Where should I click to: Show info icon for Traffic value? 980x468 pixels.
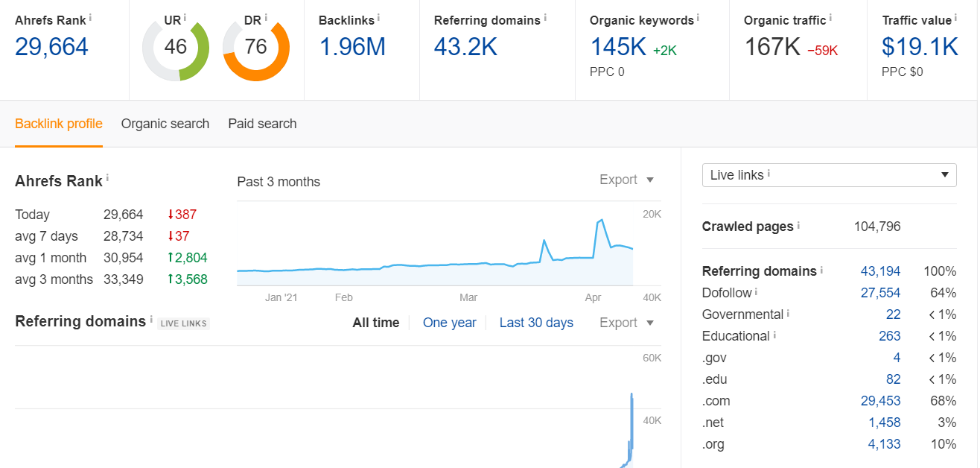[955, 17]
